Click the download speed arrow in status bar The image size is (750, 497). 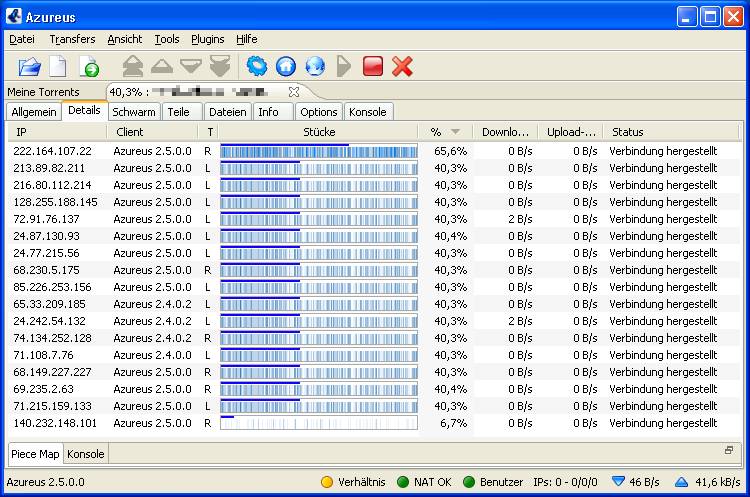click(618, 481)
